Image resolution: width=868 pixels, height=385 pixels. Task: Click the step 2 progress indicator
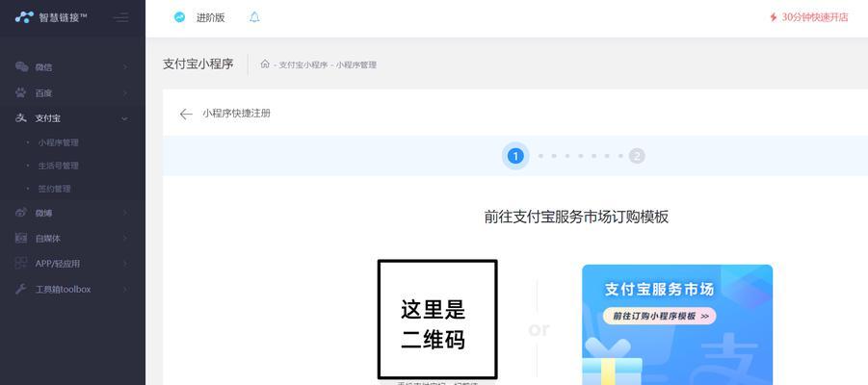tap(637, 156)
